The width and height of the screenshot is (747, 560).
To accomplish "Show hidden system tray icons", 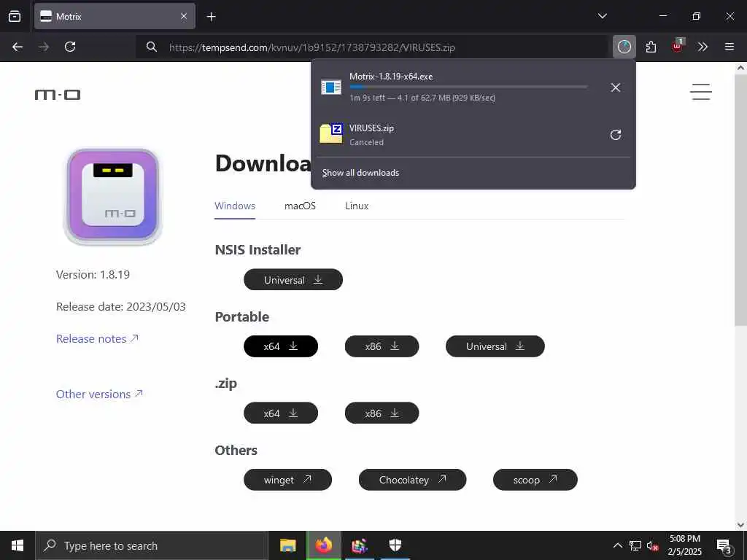I will (617, 545).
